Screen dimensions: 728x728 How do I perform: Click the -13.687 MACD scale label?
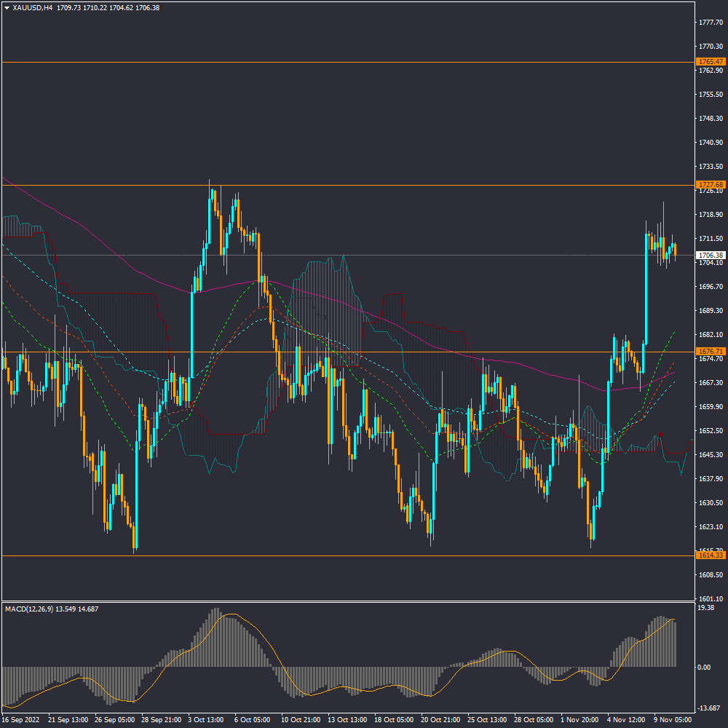point(708,708)
